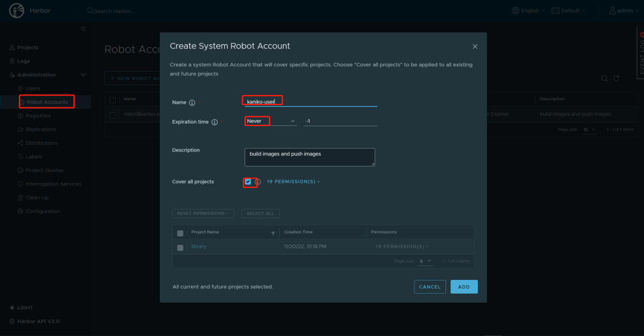Open the EVENT LOG side panel
Viewport: 644px width, 336px height.
click(640, 53)
